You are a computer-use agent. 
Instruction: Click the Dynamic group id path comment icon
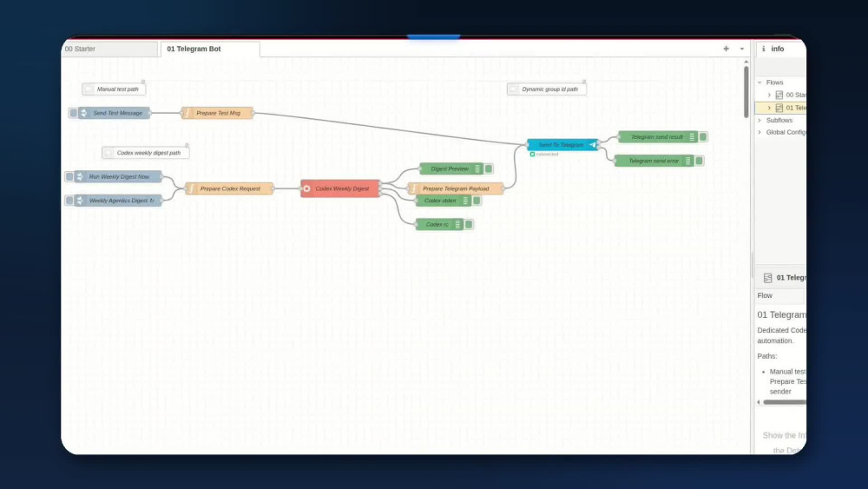coord(514,89)
